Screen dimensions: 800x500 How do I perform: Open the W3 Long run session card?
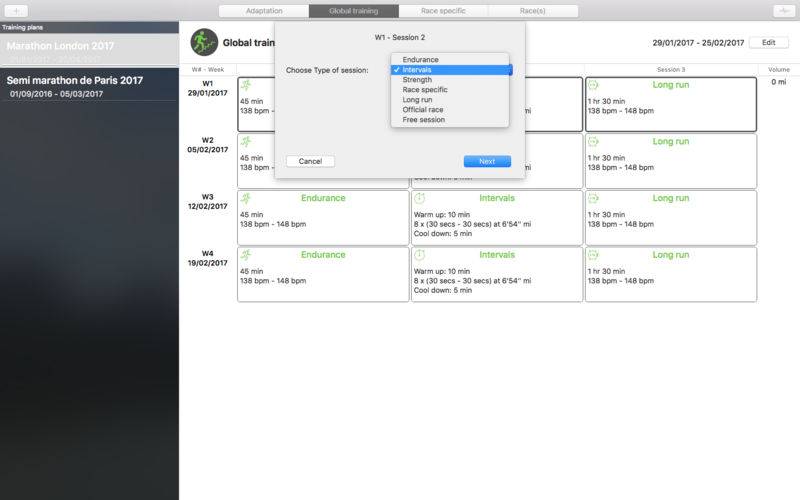pos(671,218)
